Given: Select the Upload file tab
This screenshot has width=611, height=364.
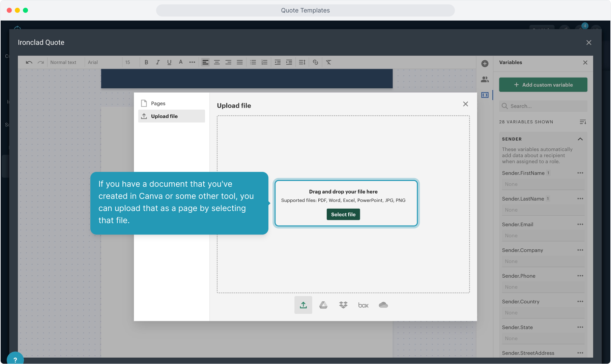Looking at the screenshot, I should 172,116.
